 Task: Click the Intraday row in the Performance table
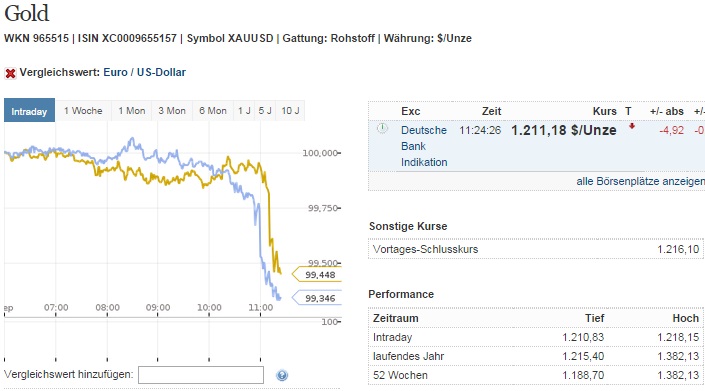536,337
